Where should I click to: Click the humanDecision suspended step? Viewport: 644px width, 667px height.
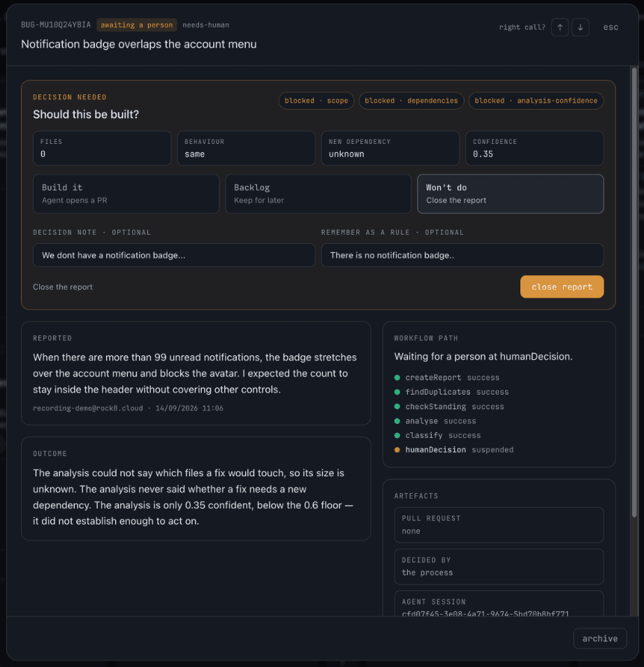[454, 450]
